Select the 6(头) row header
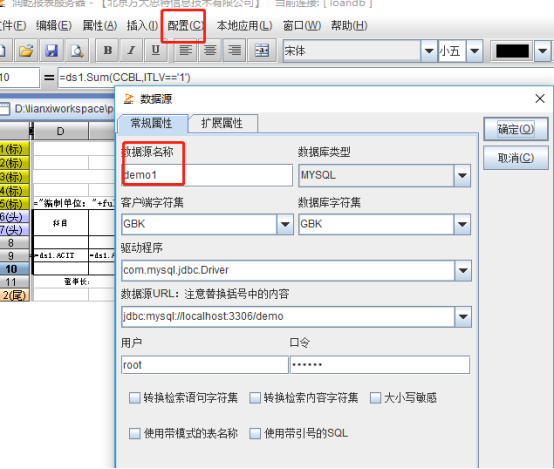 tap(14, 217)
